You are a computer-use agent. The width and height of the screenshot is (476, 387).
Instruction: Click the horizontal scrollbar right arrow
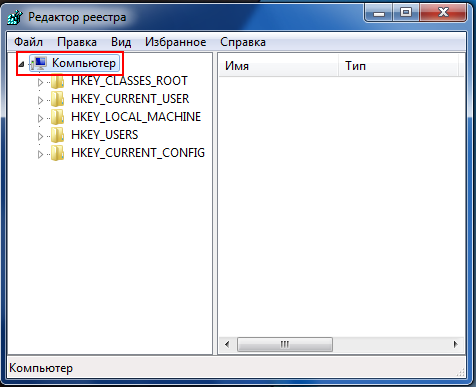pos(455,344)
